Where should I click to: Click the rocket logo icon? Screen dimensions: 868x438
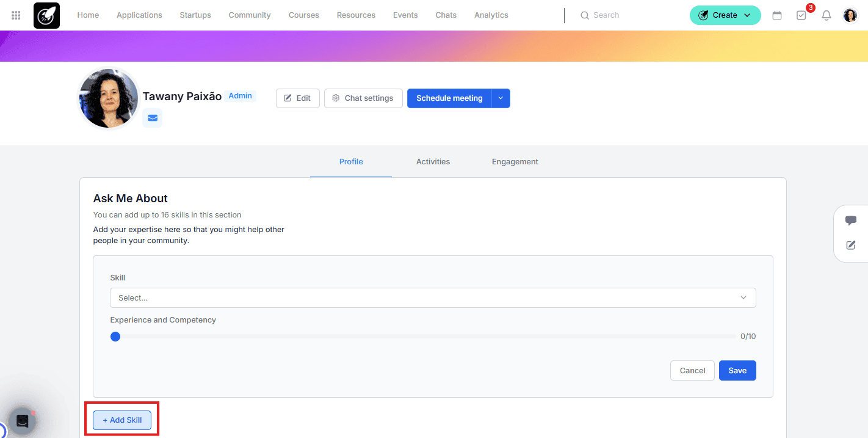[x=47, y=15]
